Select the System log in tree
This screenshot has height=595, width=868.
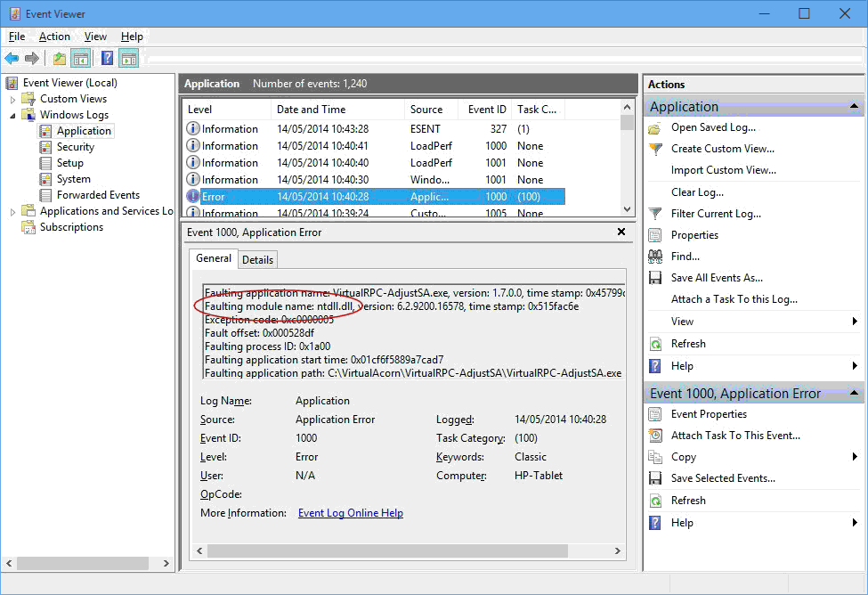coord(73,179)
